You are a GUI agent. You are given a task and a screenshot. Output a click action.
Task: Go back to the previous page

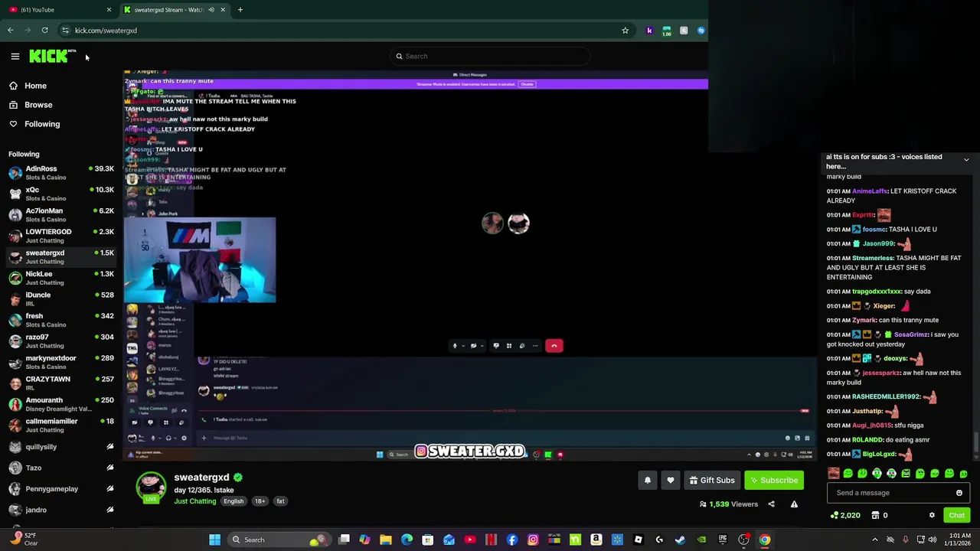pos(10,31)
